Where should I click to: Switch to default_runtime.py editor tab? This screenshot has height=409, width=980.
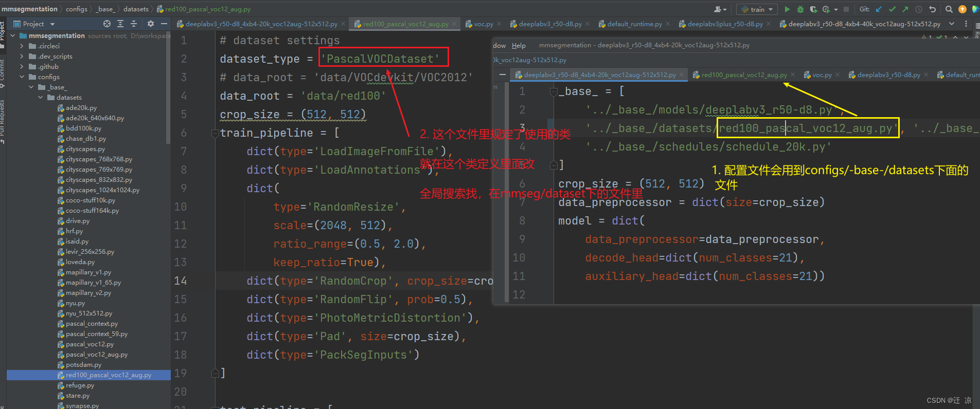(634, 24)
